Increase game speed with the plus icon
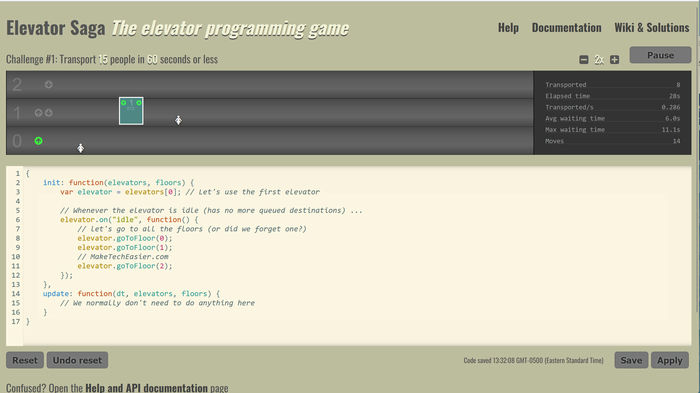The height and width of the screenshot is (393, 700). point(615,59)
